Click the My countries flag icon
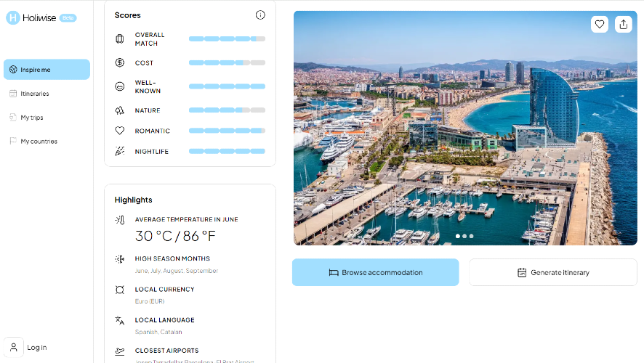This screenshot has width=644, height=363. click(x=13, y=141)
